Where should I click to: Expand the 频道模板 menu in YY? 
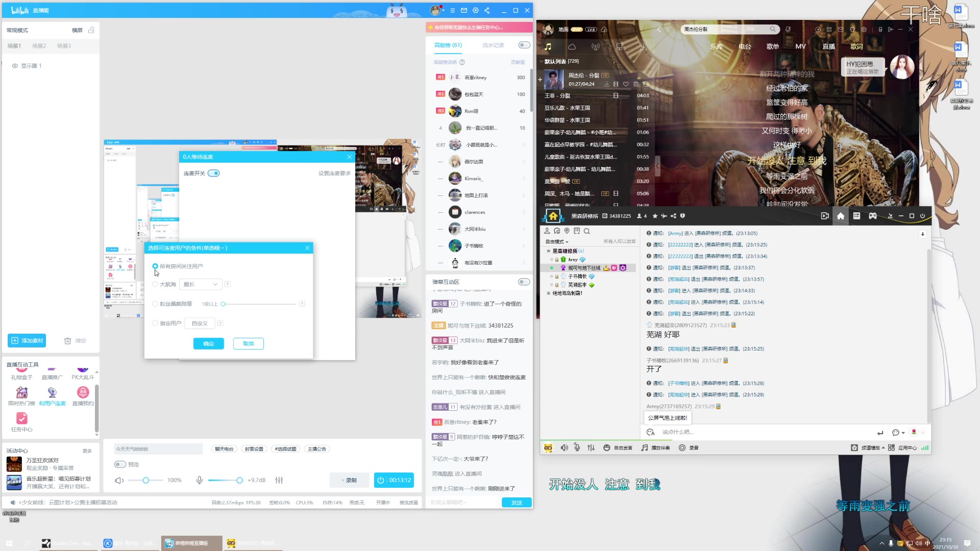873,447
